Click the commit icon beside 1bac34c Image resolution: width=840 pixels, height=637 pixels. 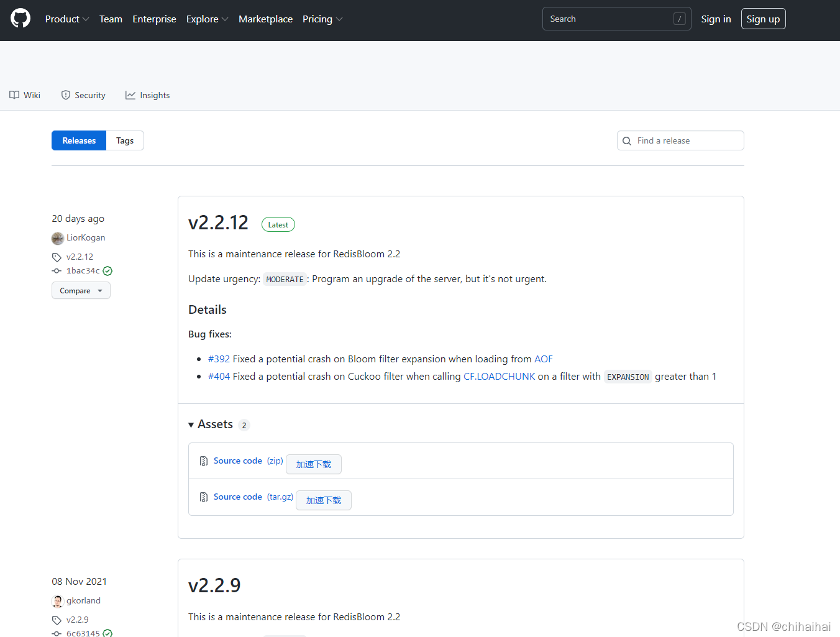coord(57,271)
